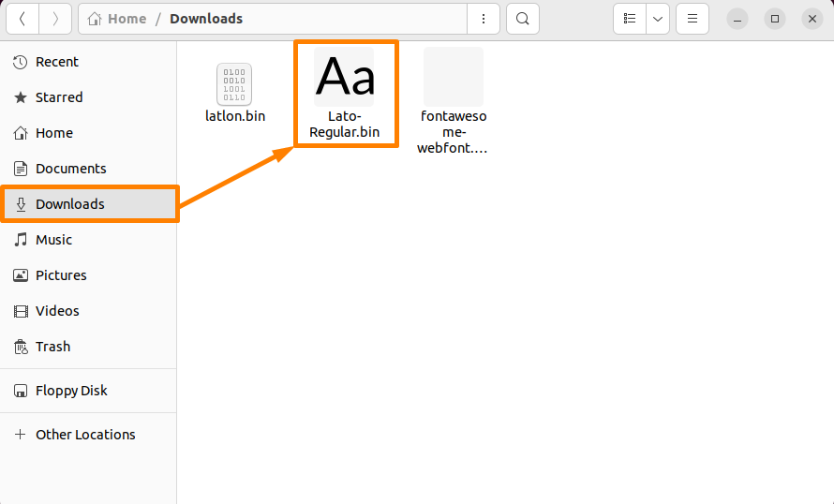The width and height of the screenshot is (834, 504).
Task: Open Videos in the sidebar
Action: pyautogui.click(x=88, y=311)
